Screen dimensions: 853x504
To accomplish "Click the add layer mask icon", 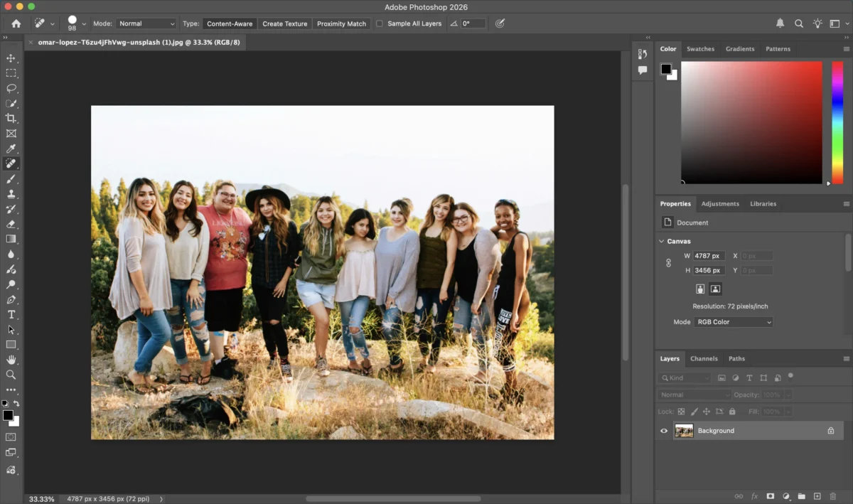I will [x=771, y=496].
